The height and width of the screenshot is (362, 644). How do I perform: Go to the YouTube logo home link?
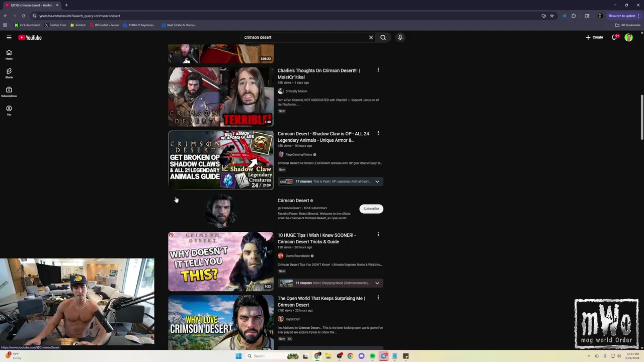[30, 37]
